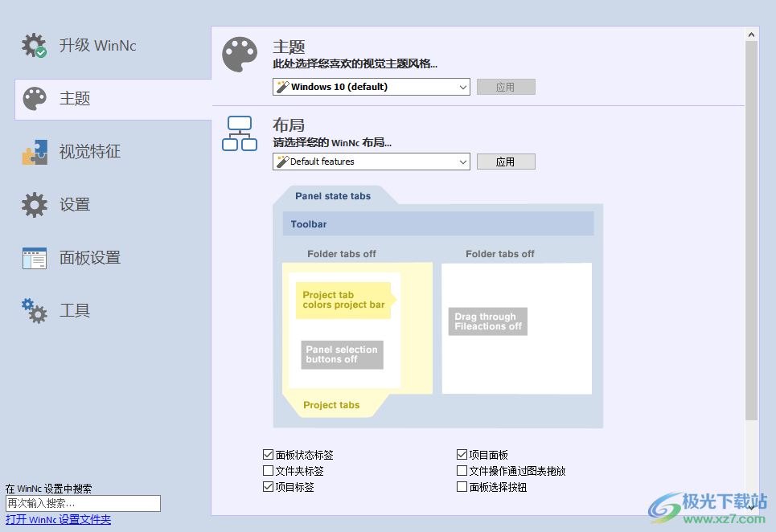Open the Windows 10 (default) theme dropdown
Viewport: 776px width, 532px height.
(x=372, y=87)
